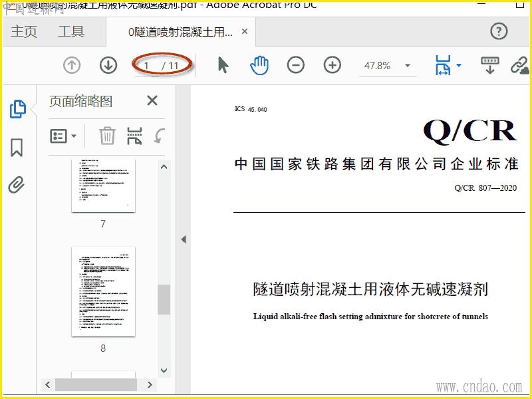This screenshot has width=532, height=399.
Task: Collapse the navigation pane triangle
Action: point(184,239)
